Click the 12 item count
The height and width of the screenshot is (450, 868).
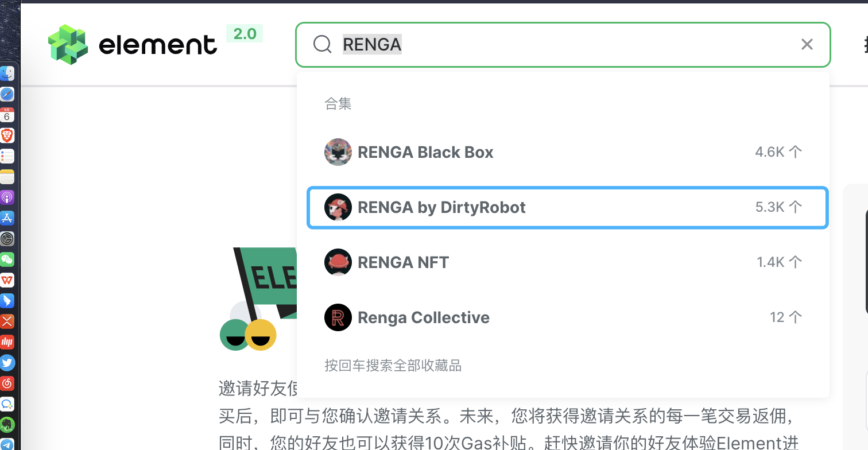click(x=786, y=317)
